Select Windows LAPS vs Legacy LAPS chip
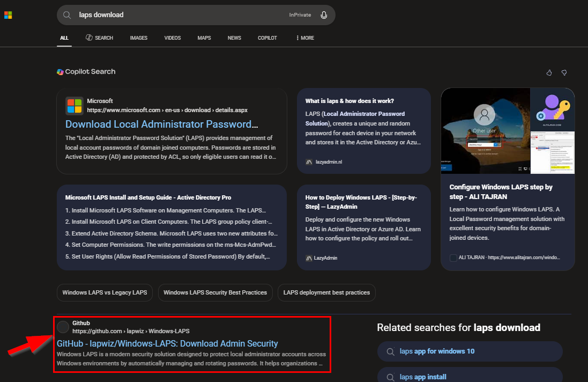The height and width of the screenshot is (382, 588). (105, 292)
